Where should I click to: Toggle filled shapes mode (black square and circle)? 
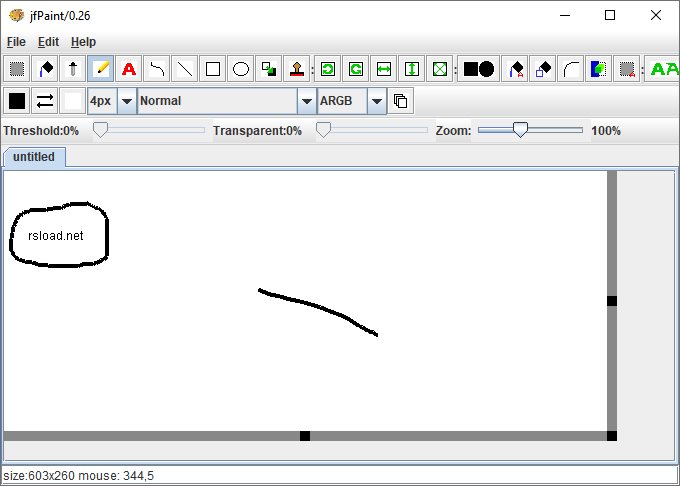pyautogui.click(x=479, y=69)
